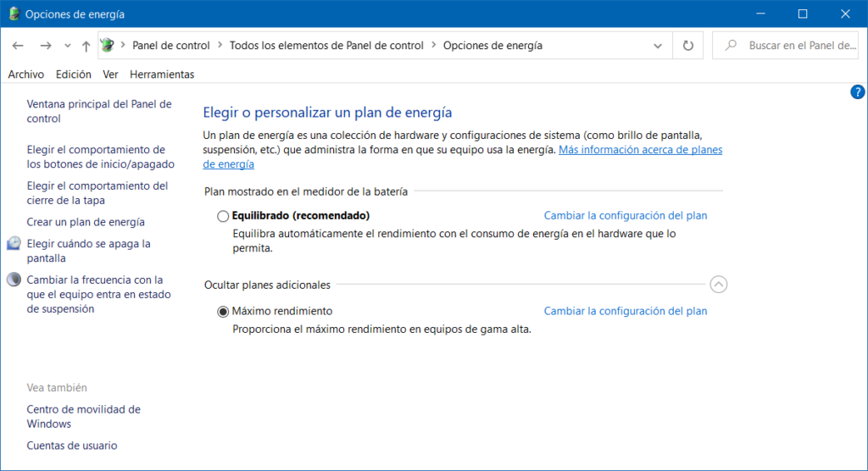Select the Equilibrado (recomendado) power plan
The image size is (868, 471).
223,216
